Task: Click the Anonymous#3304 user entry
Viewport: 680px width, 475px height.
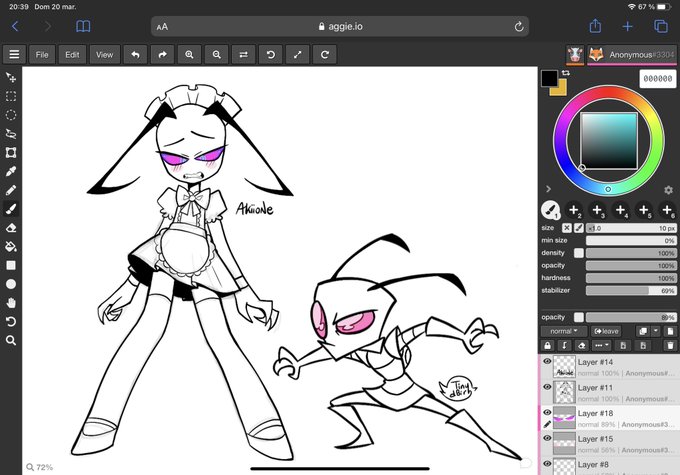Action: click(632, 55)
